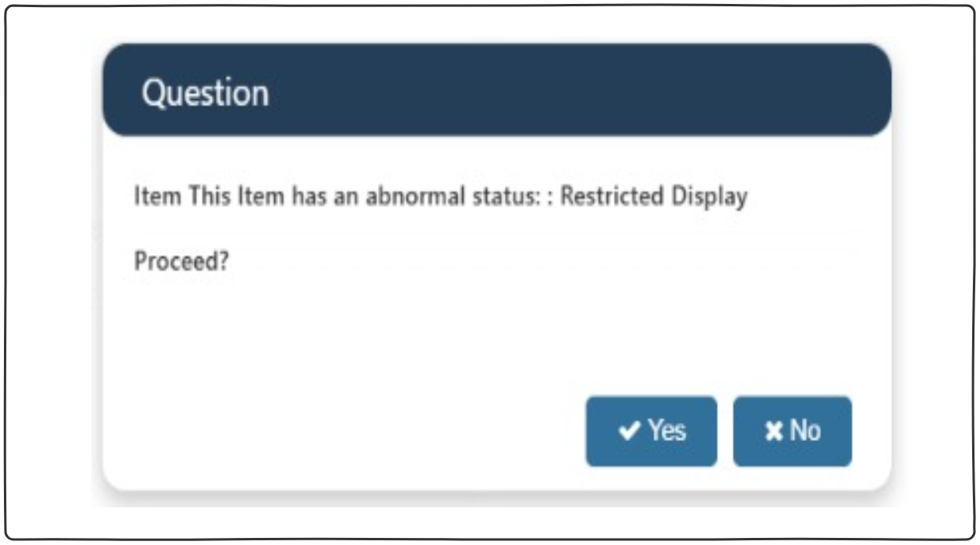Click the word "status" in the message
The image size is (980, 545).
point(508,196)
